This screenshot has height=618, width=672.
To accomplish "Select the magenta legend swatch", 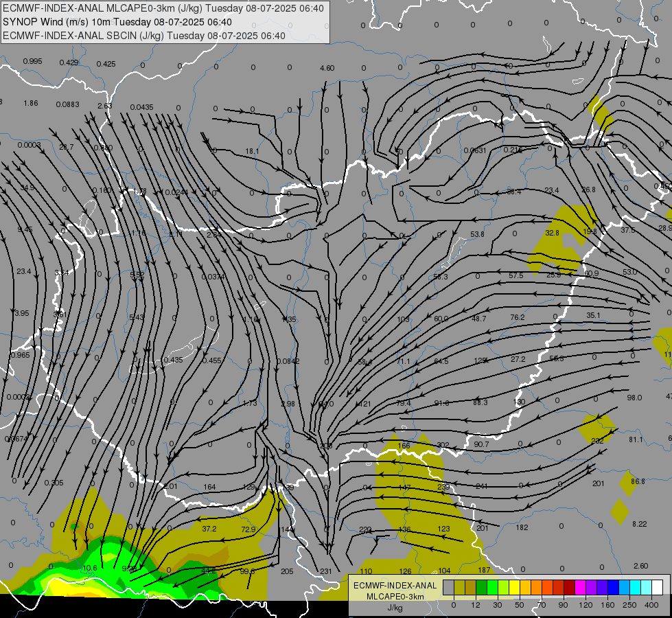I will [x=580, y=588].
